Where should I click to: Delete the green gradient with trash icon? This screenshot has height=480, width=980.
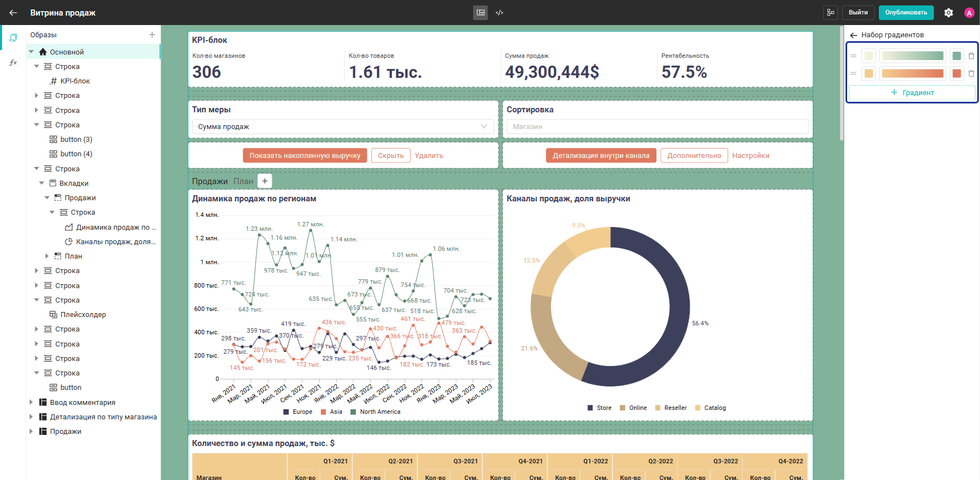tap(971, 56)
